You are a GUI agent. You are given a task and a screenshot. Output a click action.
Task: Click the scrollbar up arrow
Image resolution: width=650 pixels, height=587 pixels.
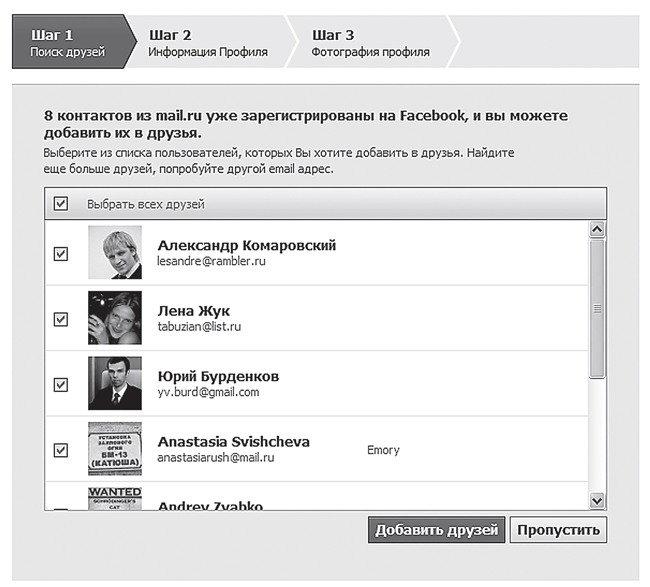coord(597,229)
